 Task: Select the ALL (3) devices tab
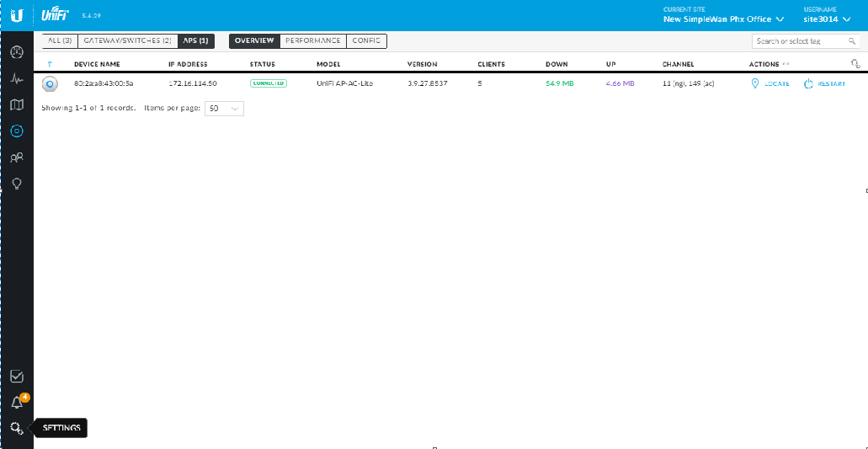[x=60, y=41]
